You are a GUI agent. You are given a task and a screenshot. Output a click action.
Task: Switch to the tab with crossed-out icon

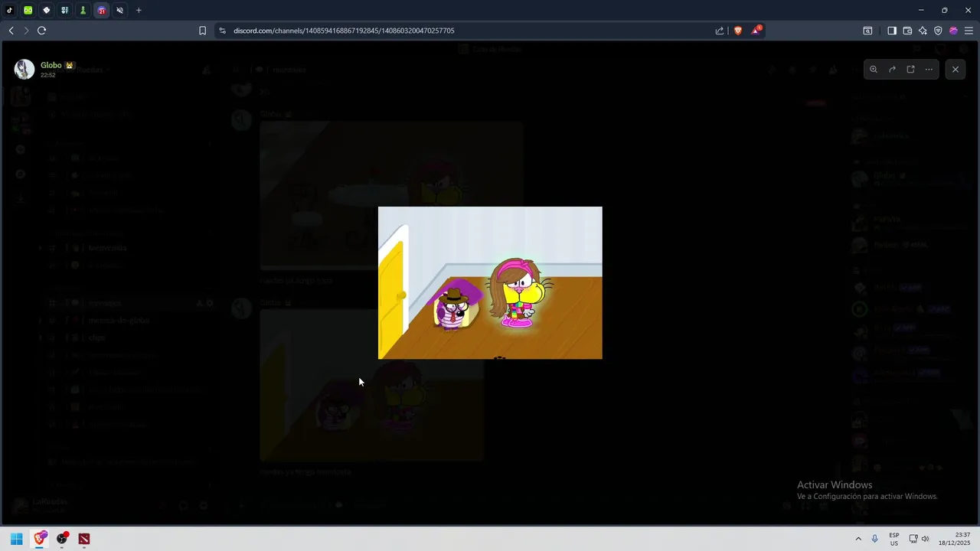[120, 10]
